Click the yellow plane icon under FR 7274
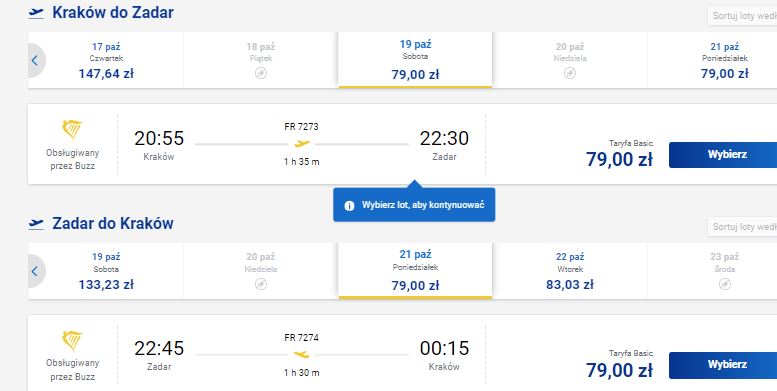Screen dimensions: 777x391 tap(301, 354)
